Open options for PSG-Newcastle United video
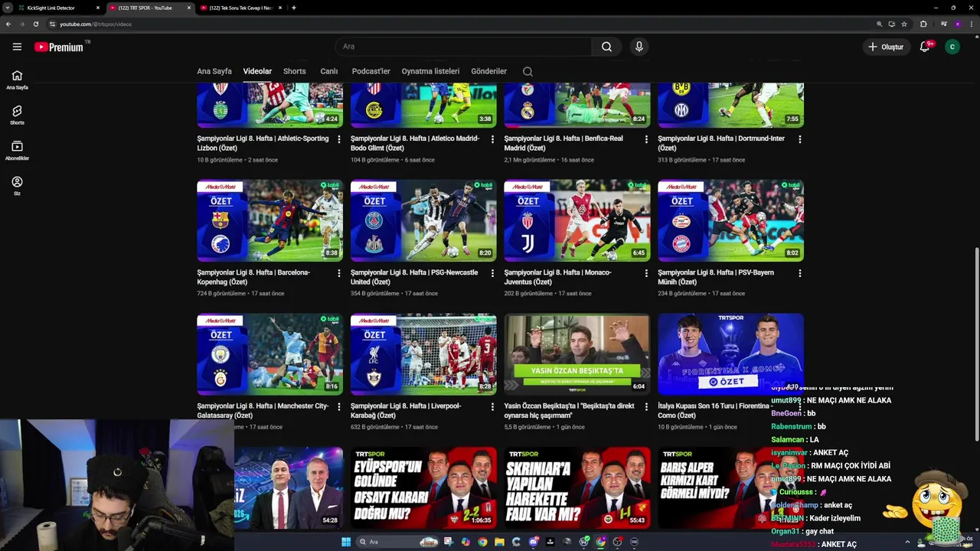The image size is (980, 551). point(492,273)
